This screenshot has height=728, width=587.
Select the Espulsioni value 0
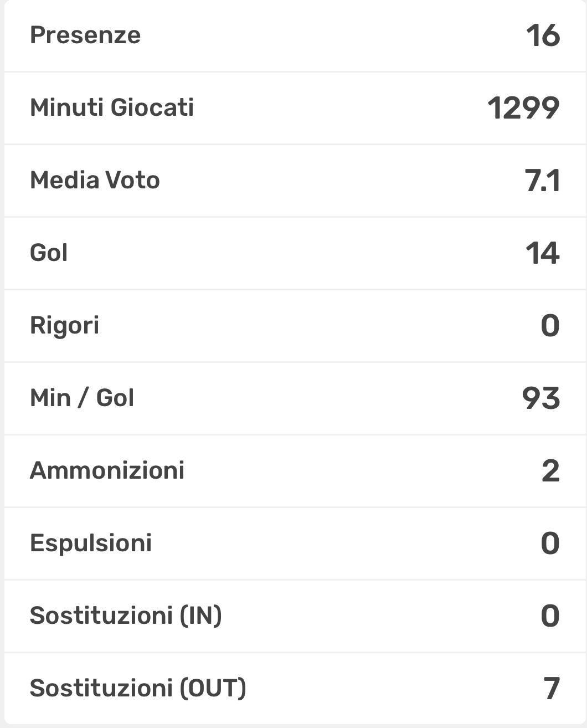(550, 544)
